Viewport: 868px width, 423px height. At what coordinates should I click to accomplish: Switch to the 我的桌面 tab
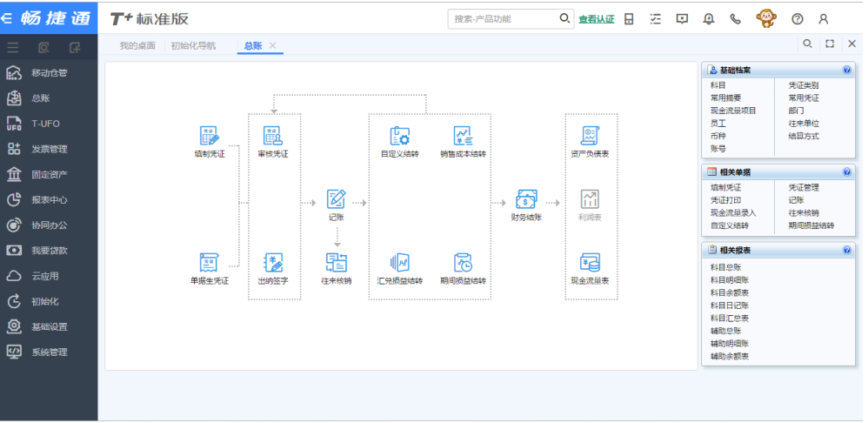coord(137,45)
